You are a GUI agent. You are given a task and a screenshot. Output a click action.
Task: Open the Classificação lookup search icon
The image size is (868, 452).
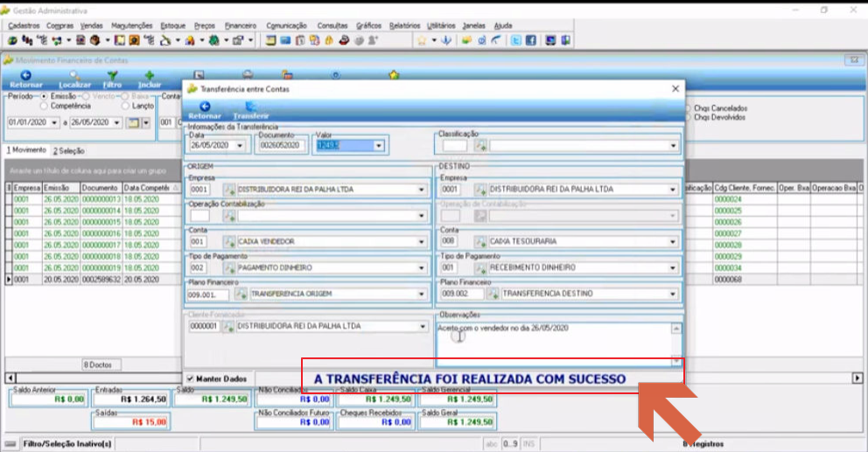click(480, 145)
